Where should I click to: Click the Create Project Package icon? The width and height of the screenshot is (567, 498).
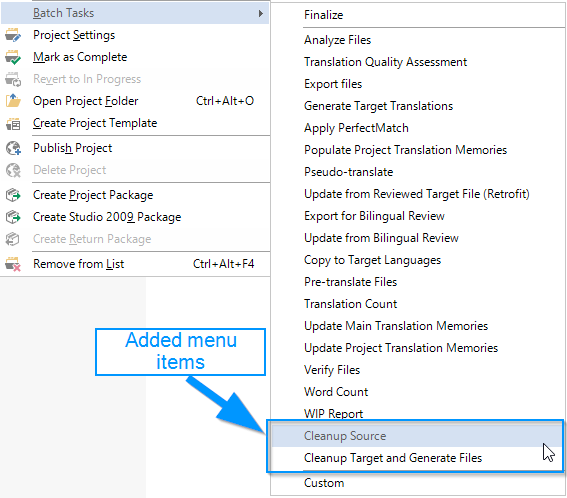(x=13, y=195)
